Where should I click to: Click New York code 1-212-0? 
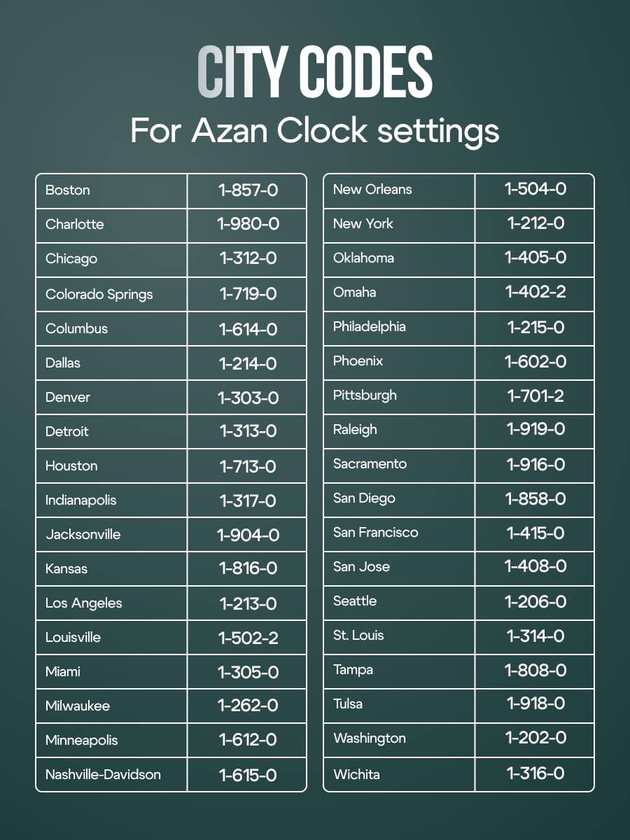point(535,223)
